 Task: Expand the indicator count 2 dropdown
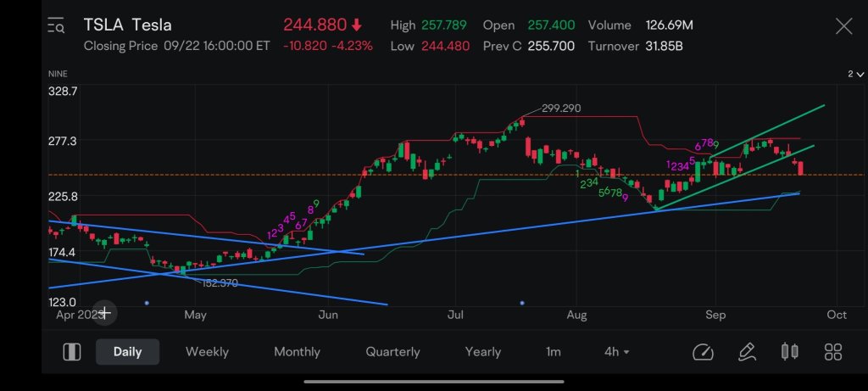[x=855, y=74]
